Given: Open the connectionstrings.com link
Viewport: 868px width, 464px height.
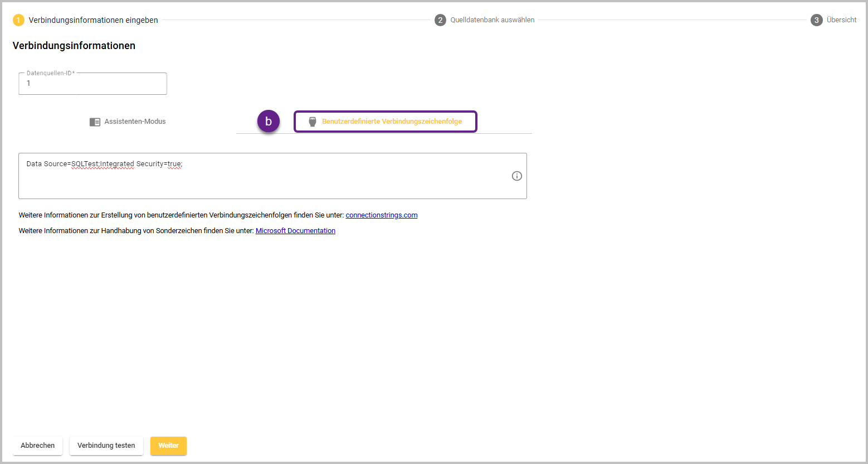Looking at the screenshot, I should (x=381, y=215).
